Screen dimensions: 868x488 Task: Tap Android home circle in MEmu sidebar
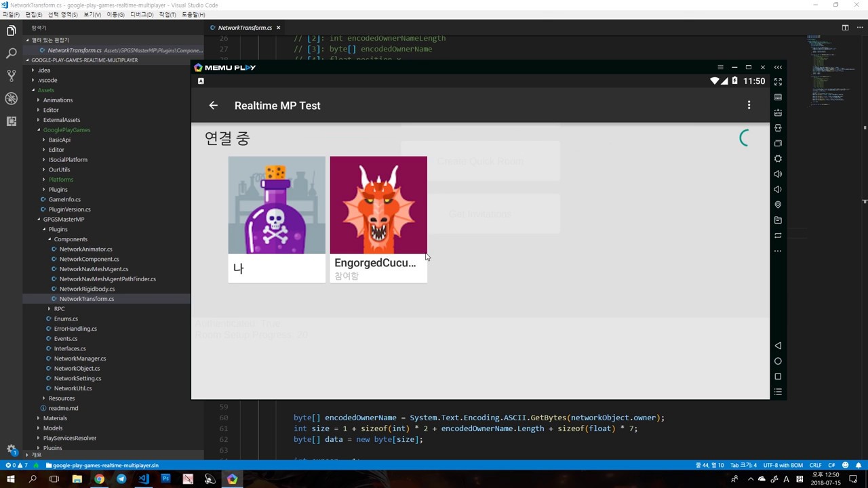click(778, 361)
